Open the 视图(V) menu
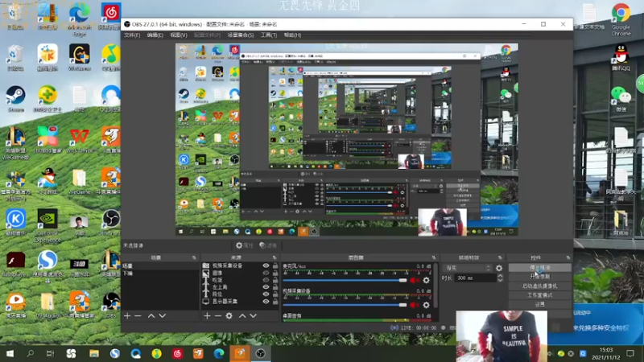 [178, 35]
